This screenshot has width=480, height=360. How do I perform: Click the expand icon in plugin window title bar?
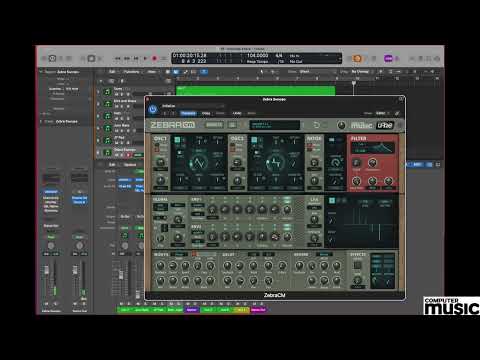[x=401, y=99]
